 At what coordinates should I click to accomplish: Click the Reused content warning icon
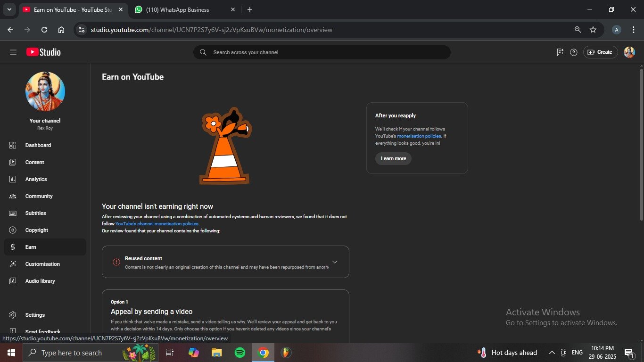116,262
